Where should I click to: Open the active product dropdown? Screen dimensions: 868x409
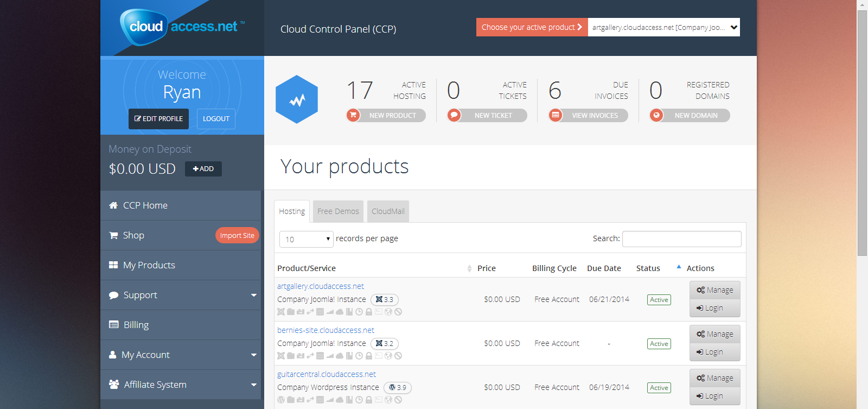[x=664, y=27]
